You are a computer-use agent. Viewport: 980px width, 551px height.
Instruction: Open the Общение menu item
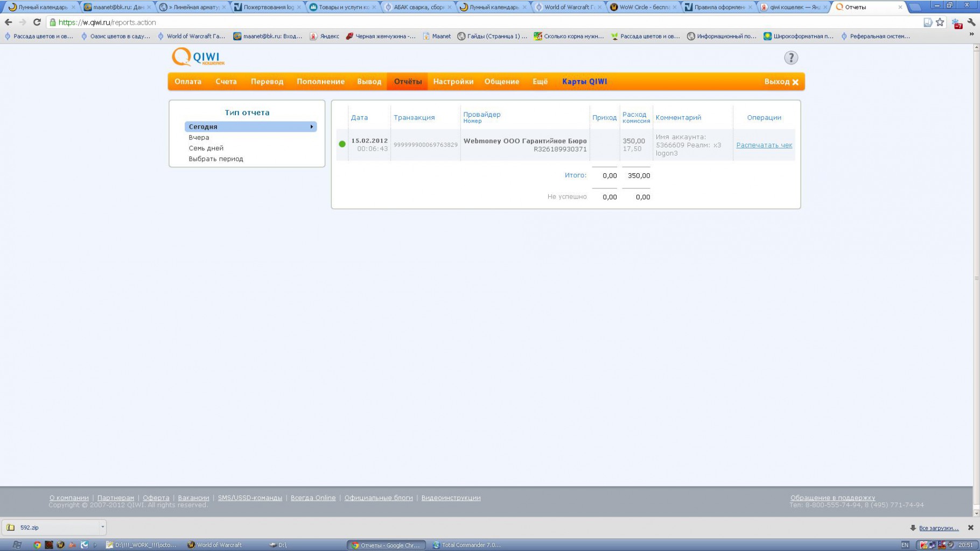pos(502,81)
